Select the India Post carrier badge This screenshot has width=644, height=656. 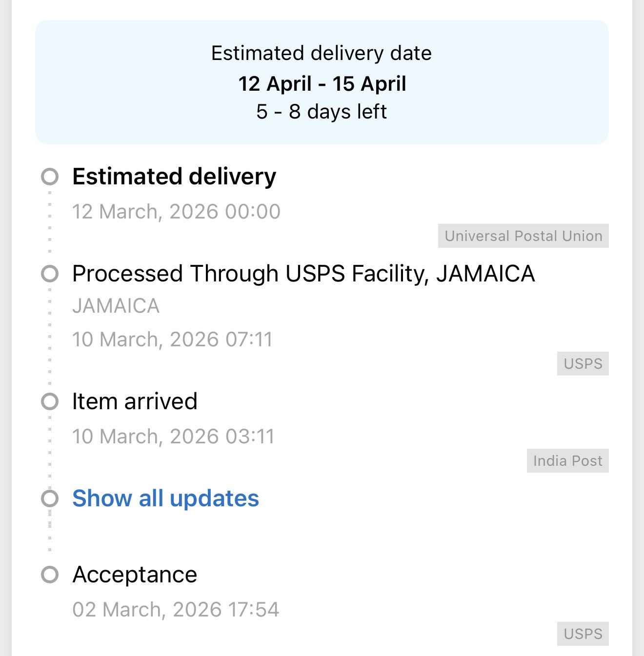coord(567,461)
